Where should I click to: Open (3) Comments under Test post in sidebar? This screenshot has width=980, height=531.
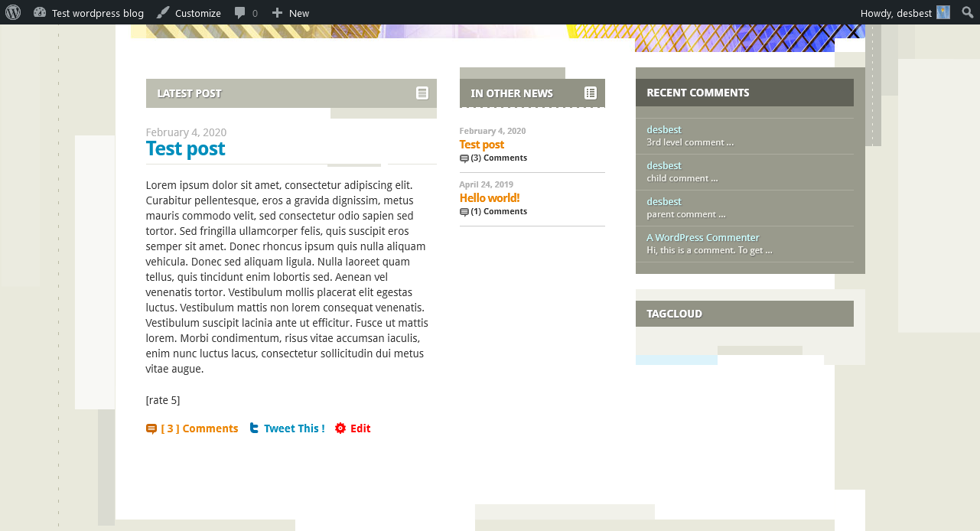499,158
